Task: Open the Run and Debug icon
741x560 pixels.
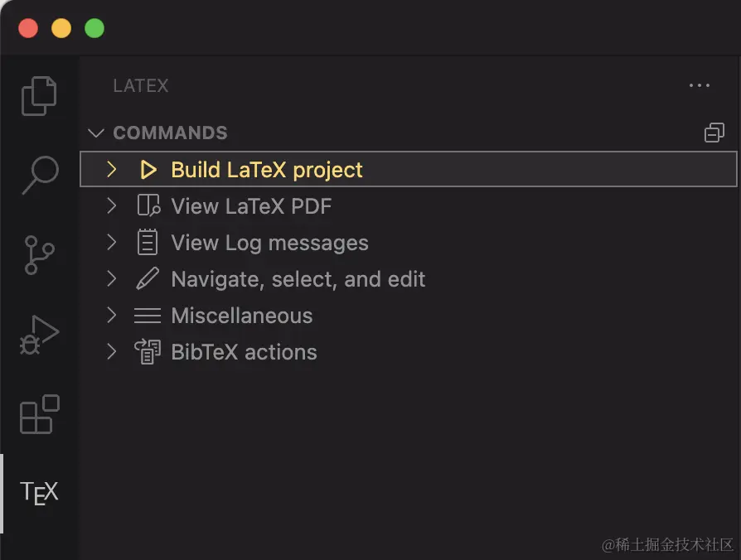Action: click(38, 335)
